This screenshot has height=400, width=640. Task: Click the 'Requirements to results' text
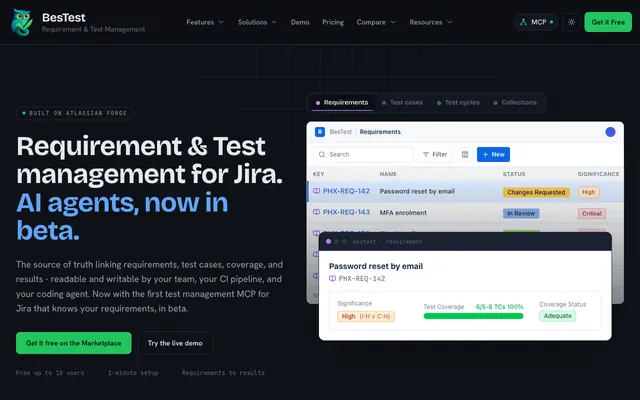[x=223, y=373]
